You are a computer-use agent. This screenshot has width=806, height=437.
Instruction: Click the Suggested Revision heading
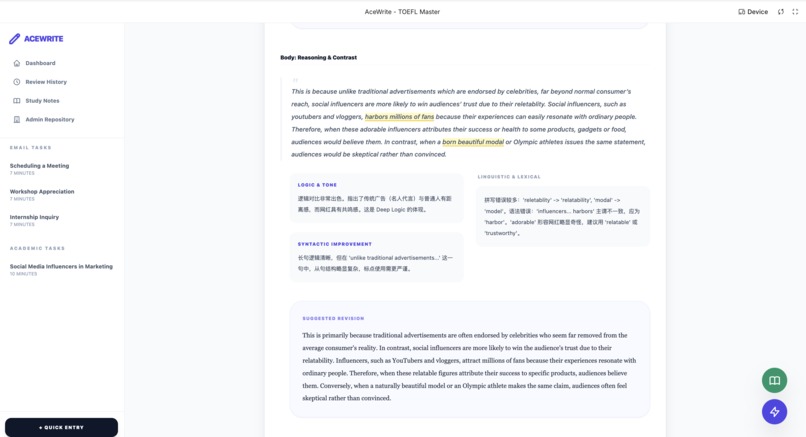pyautogui.click(x=333, y=318)
